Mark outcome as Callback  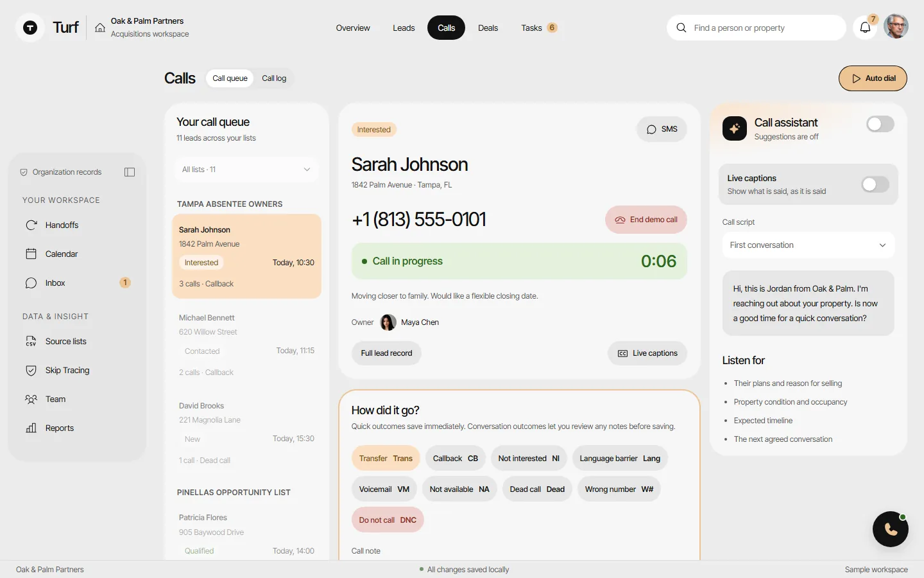pos(456,459)
